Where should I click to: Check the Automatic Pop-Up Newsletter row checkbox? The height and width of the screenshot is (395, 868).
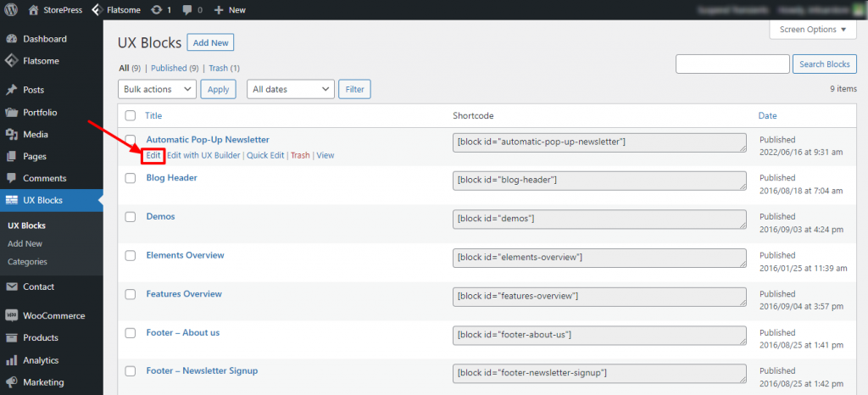(x=130, y=139)
